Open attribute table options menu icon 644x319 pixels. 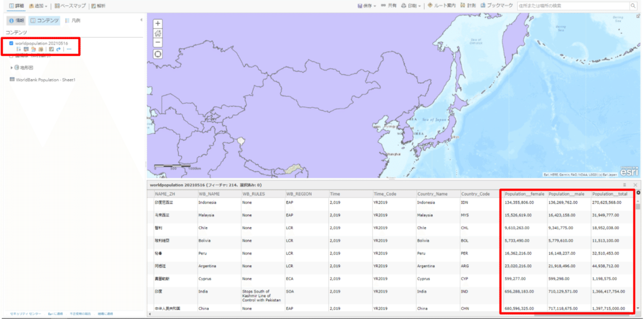624,185
